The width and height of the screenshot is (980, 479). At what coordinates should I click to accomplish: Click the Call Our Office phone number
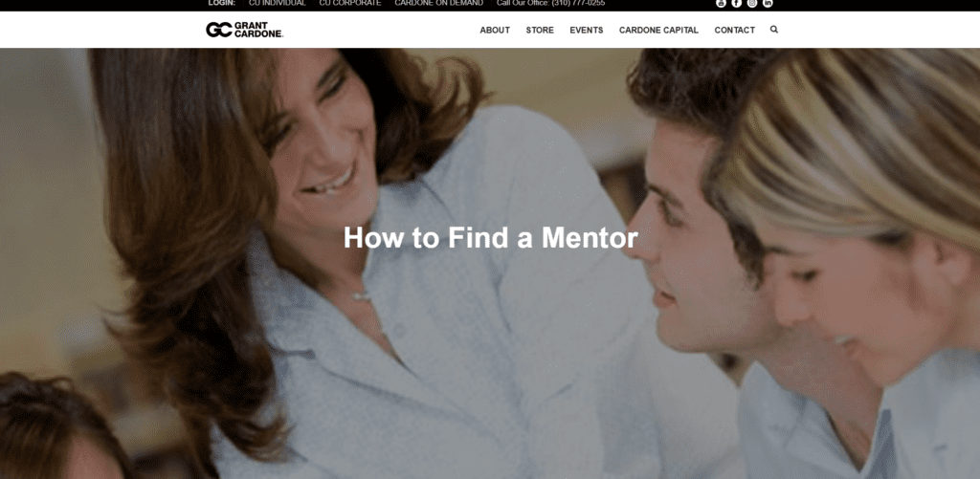(550, 3)
